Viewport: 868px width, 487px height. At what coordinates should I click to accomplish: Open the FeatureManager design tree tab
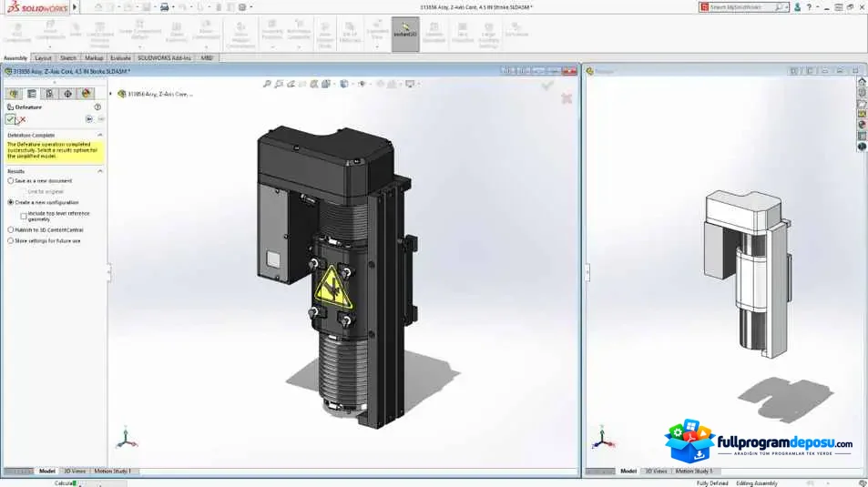[14, 94]
